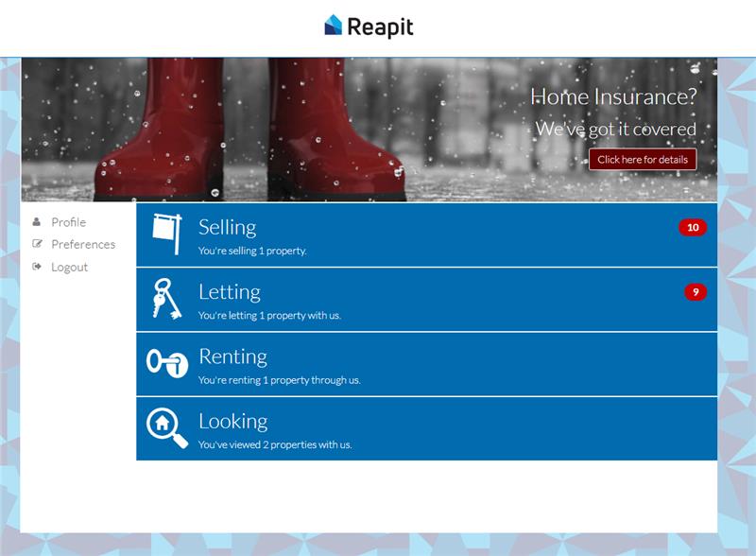Click Logout in the sidebar
Screen dimensions: 756x556
[x=69, y=267]
